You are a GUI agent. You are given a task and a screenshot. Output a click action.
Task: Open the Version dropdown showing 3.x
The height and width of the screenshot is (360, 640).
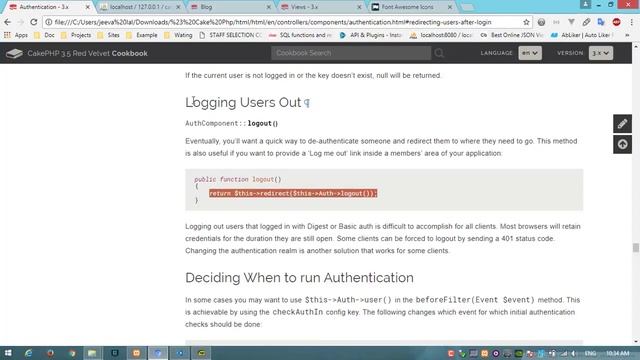[x=600, y=53]
